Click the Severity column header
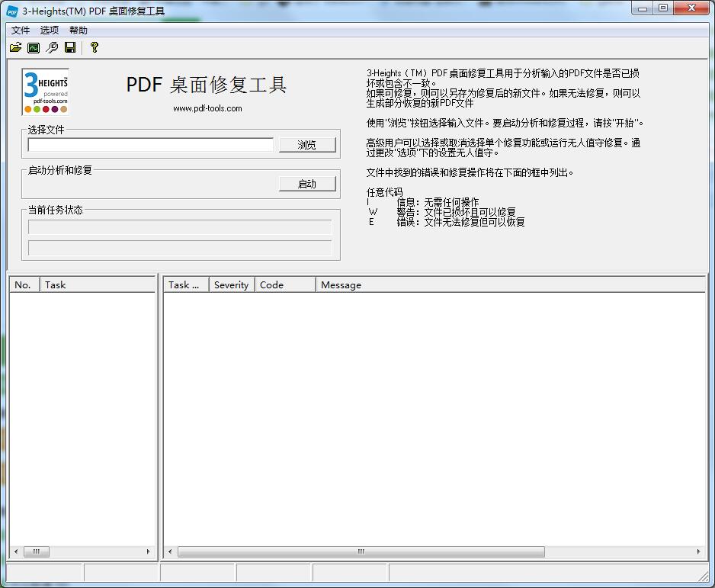715x588 pixels. [x=231, y=284]
